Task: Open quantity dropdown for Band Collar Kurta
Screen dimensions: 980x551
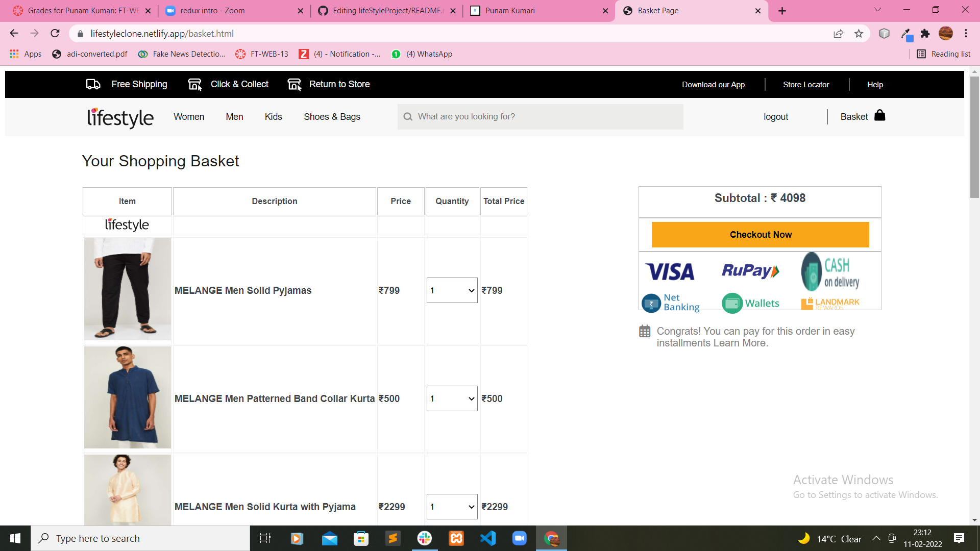Action: (x=452, y=398)
